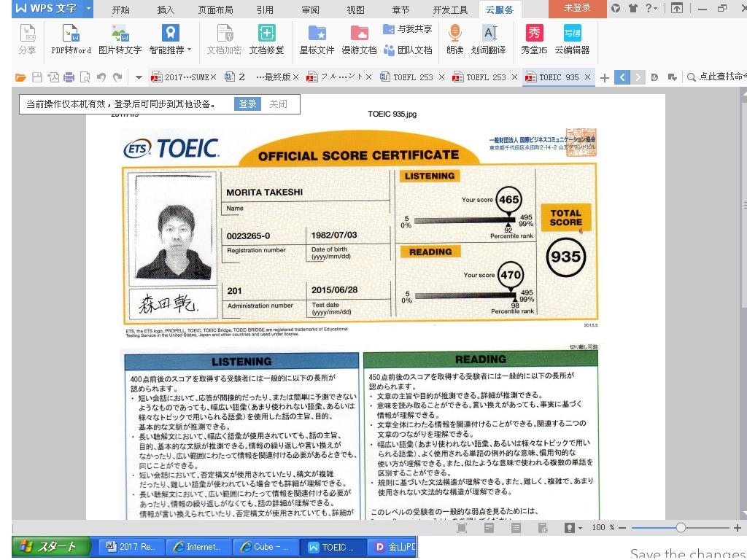
Task: Click the 智能推荐 ribbon icon
Action: click(x=170, y=34)
